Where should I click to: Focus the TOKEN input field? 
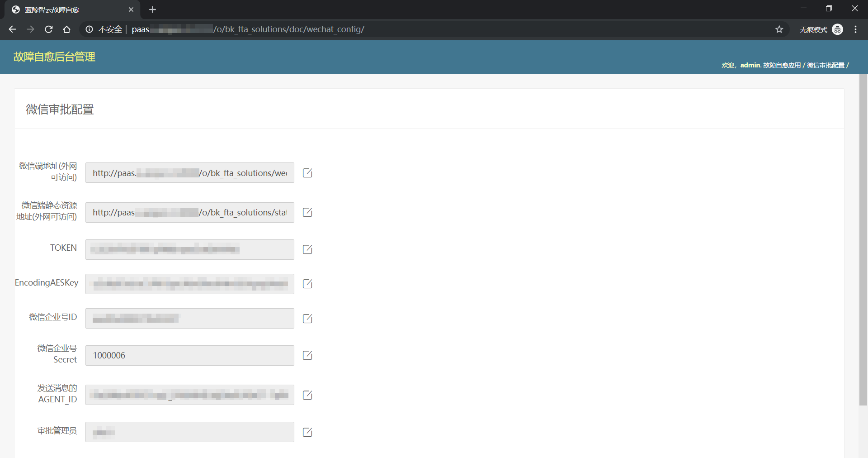coord(190,249)
